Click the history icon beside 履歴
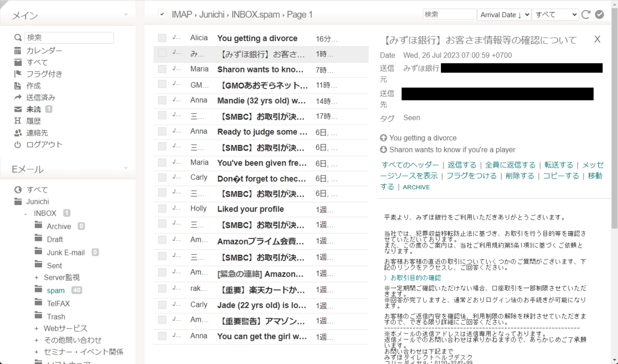The width and height of the screenshot is (618, 364). click(18, 121)
